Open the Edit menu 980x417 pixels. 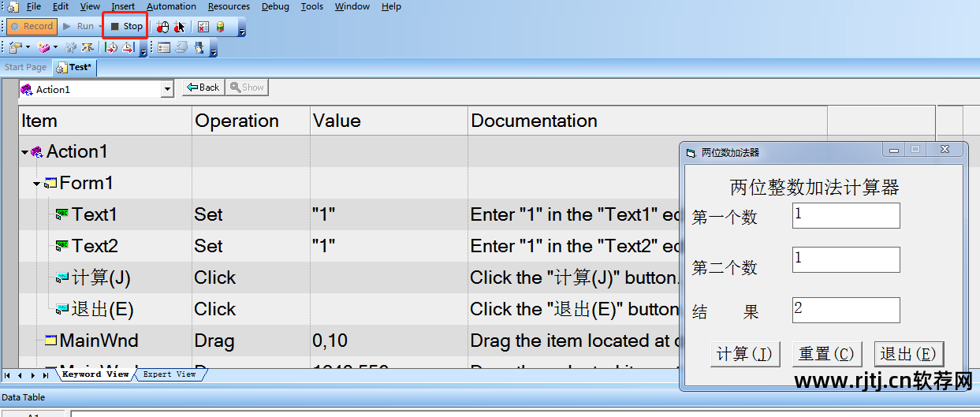click(x=61, y=6)
